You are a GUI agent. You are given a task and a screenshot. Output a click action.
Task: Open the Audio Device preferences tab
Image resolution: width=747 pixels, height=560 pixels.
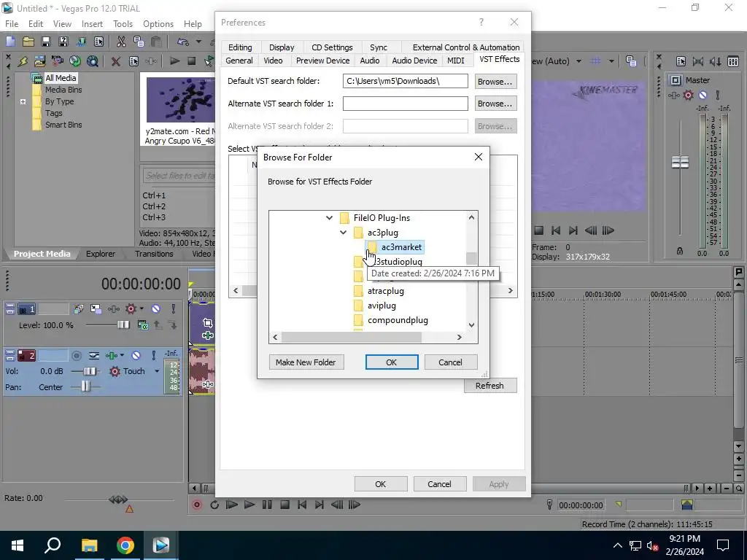tap(414, 61)
